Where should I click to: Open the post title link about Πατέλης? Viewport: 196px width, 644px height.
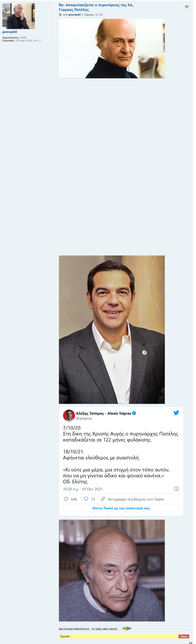tap(96, 7)
